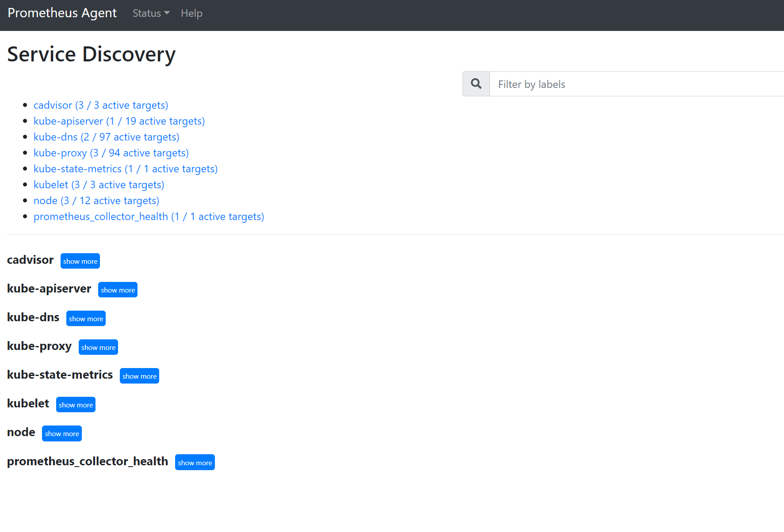Open the Status dropdown menu
This screenshot has width=784, height=532.
tap(151, 13)
